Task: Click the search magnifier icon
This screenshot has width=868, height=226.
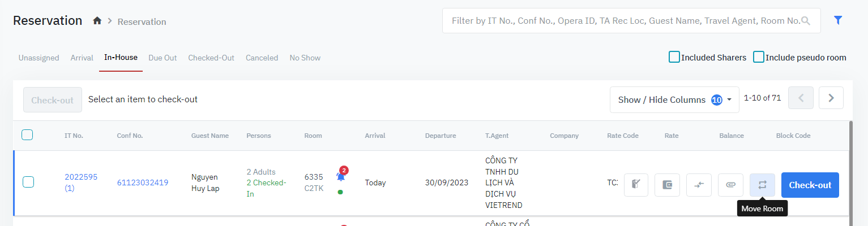Action: pos(806,21)
